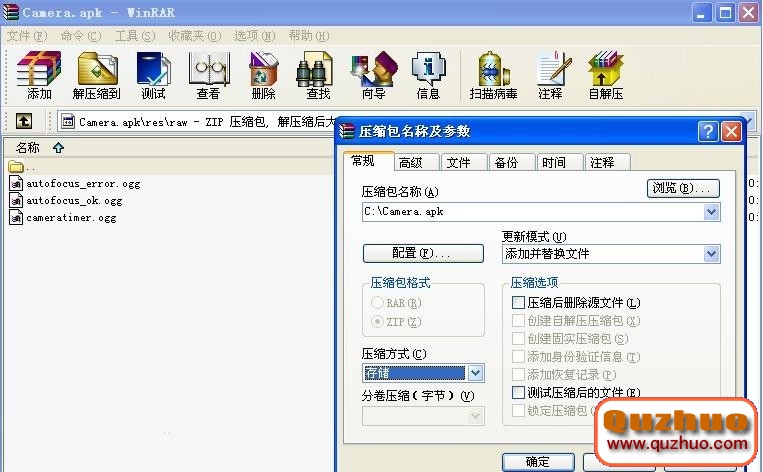Open the Favorites (收藏夹) menu
The width and height of the screenshot is (763, 472).
click(195, 36)
